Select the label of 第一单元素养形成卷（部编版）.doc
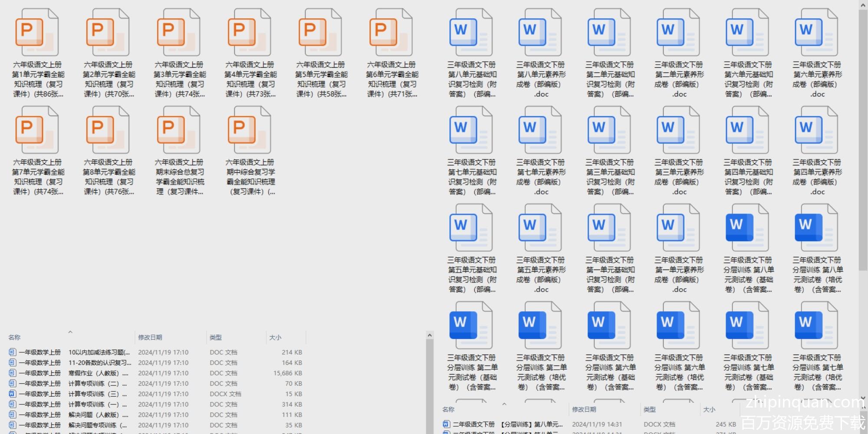The height and width of the screenshot is (434, 868). coord(679,275)
